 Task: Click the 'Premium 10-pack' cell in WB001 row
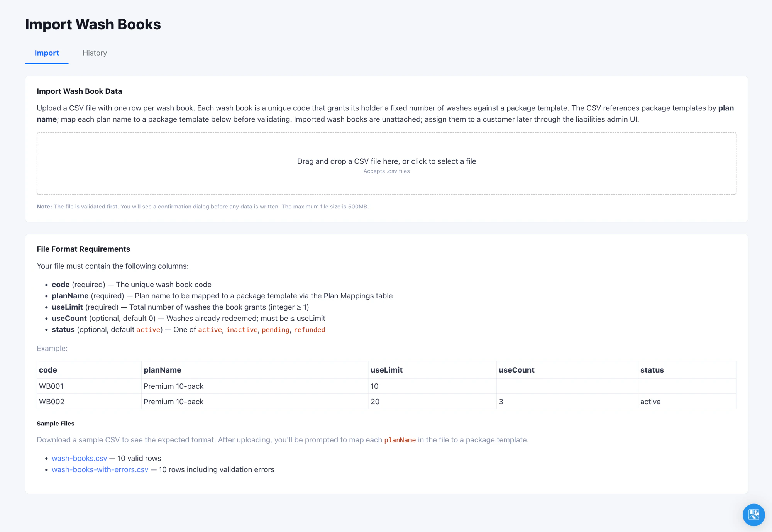[x=255, y=386]
